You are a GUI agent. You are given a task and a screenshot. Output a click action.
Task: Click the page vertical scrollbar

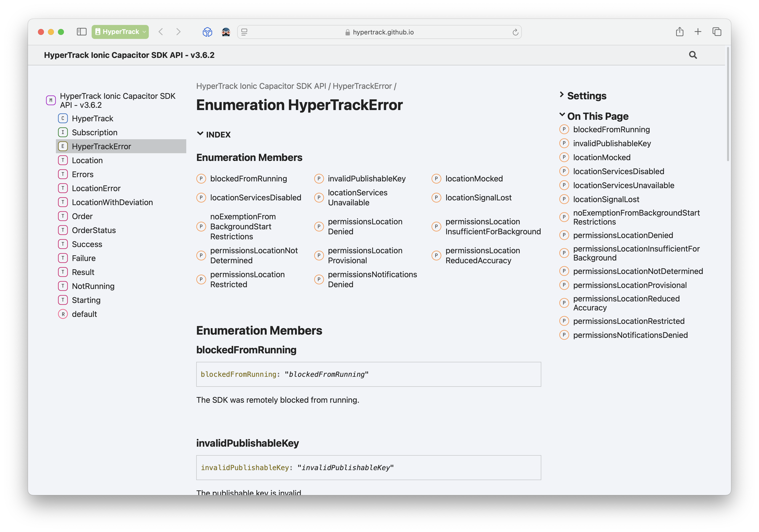point(728,104)
